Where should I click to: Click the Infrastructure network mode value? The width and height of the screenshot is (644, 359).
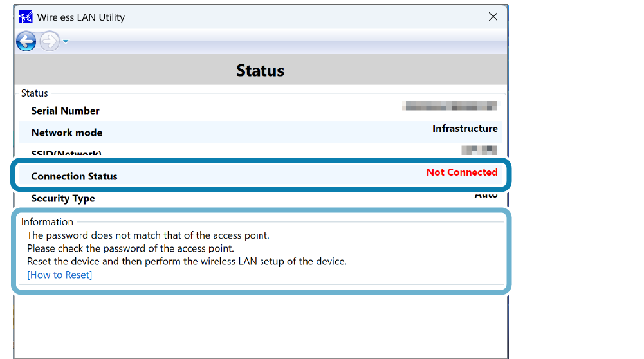click(x=465, y=129)
